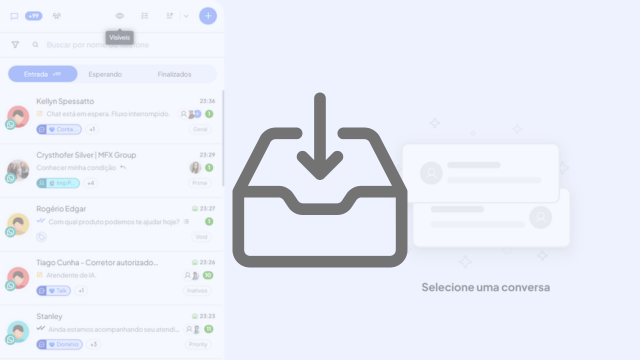The height and width of the screenshot is (360, 640).
Task: Expand the '+4' extra tags
Action: point(91,183)
